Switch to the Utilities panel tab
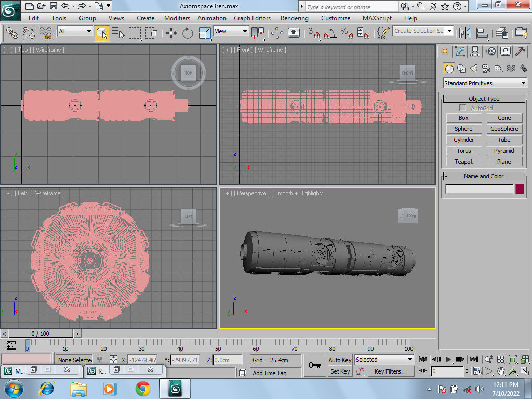Screen dimensions: 532x399 [x=521, y=51]
